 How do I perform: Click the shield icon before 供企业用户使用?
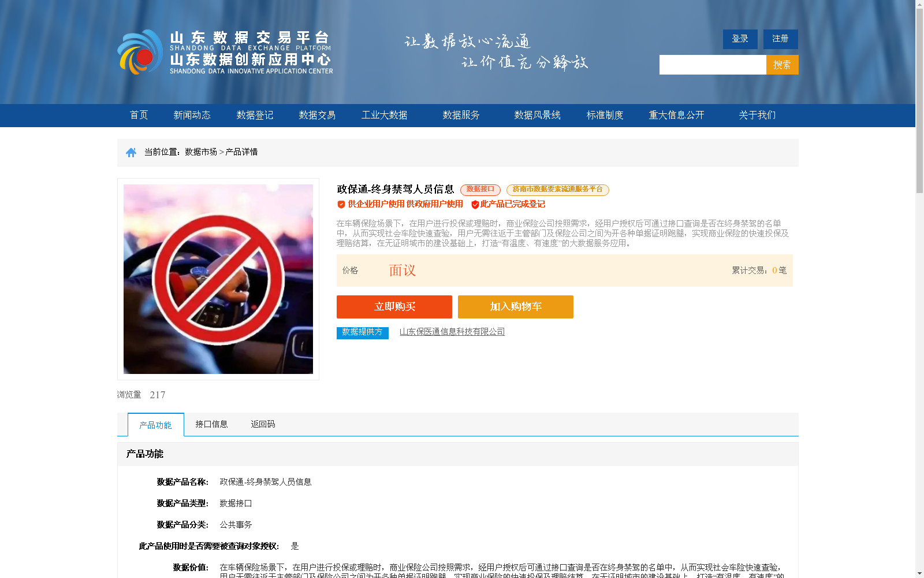[x=341, y=204]
